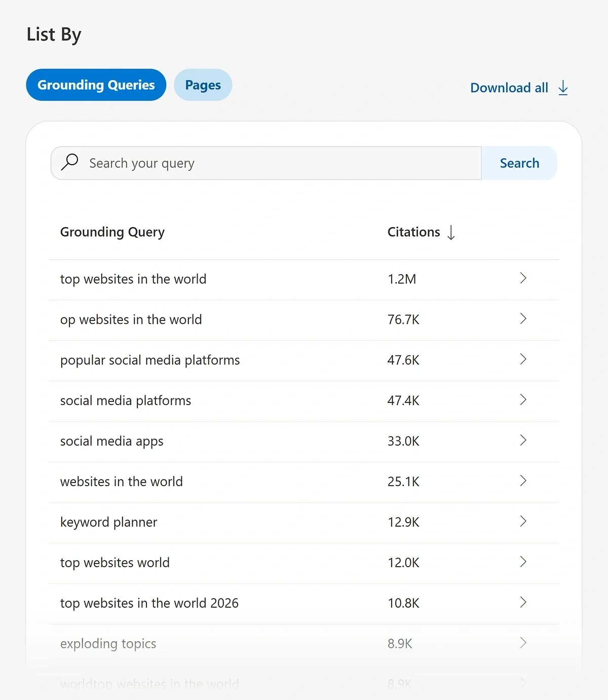This screenshot has width=608, height=700.
Task: Click the Grounding Query column header
Action: (x=112, y=232)
